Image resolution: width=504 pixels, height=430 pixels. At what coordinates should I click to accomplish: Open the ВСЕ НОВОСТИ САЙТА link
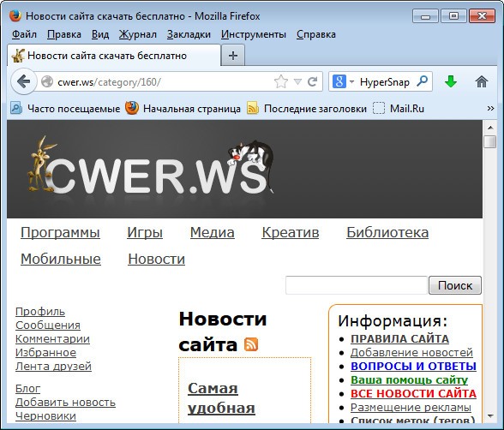pyautogui.click(x=413, y=393)
